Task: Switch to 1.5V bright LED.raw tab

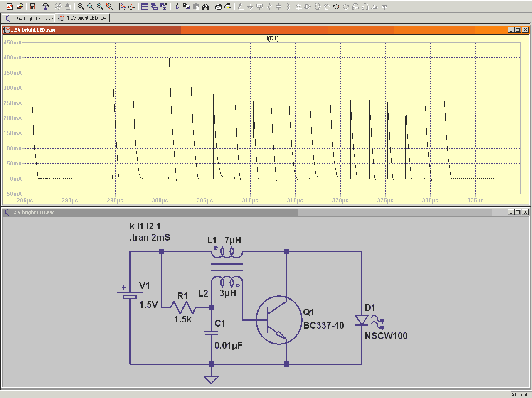Action: (83, 18)
